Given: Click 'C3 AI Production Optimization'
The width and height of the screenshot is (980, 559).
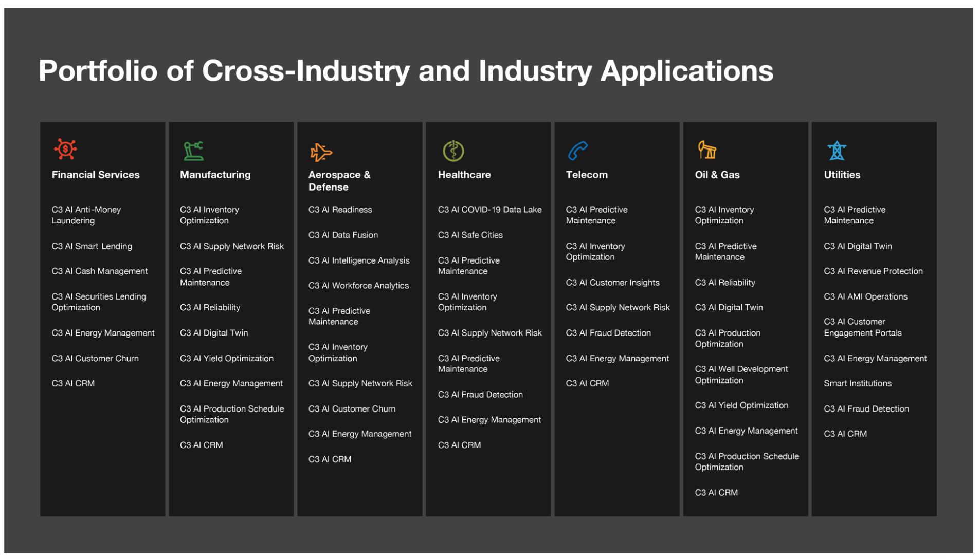Looking at the screenshot, I should [x=728, y=339].
